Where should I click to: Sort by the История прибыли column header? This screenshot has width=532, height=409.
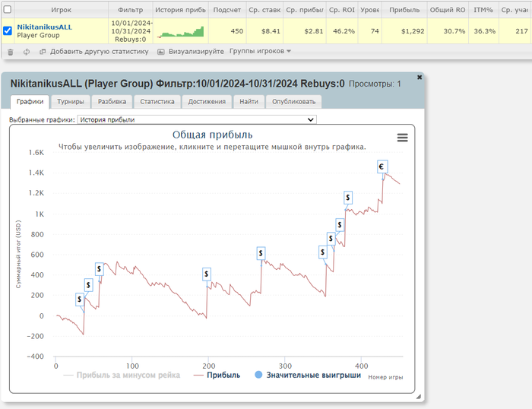tap(181, 10)
